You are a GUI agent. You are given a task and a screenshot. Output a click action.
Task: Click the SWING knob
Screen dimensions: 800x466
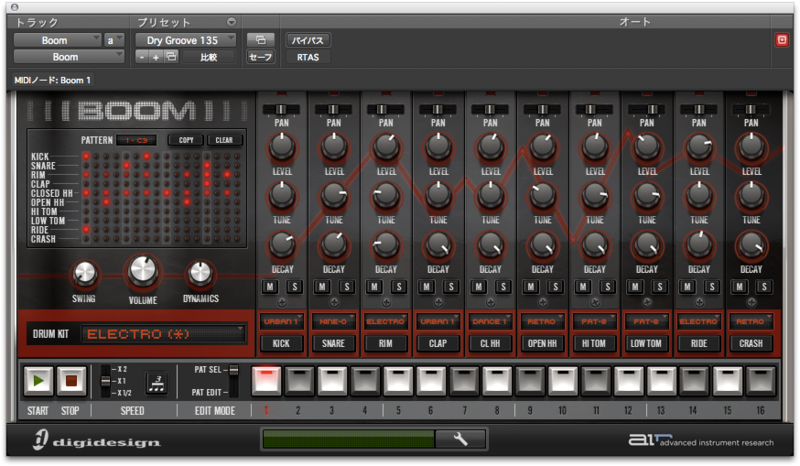(x=85, y=274)
